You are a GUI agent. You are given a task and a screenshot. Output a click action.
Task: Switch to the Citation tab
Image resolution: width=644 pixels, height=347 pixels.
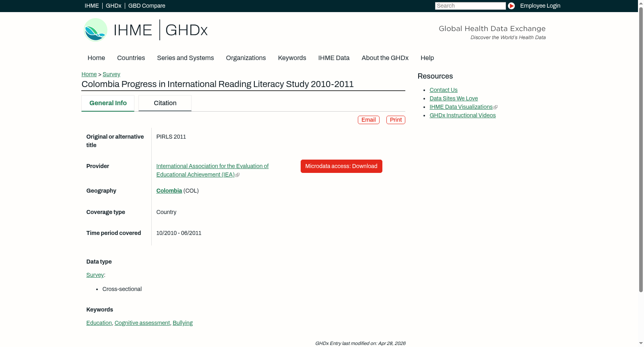[x=165, y=103]
